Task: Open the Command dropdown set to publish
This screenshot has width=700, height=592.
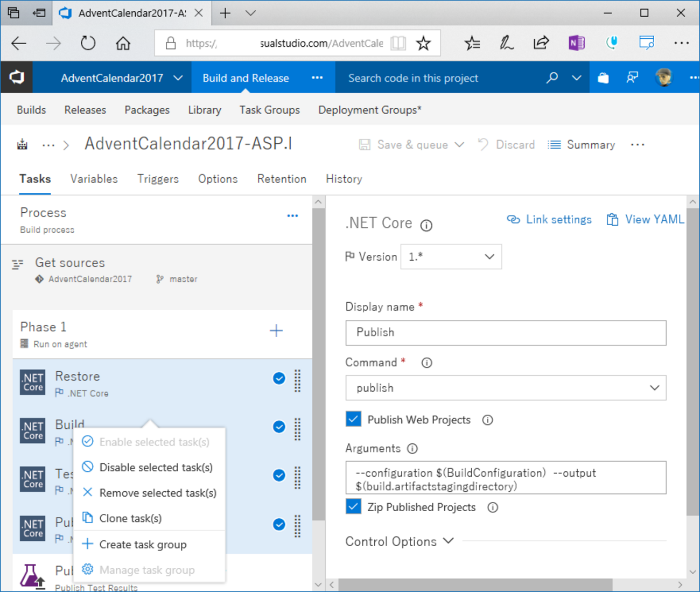Action: tap(505, 388)
